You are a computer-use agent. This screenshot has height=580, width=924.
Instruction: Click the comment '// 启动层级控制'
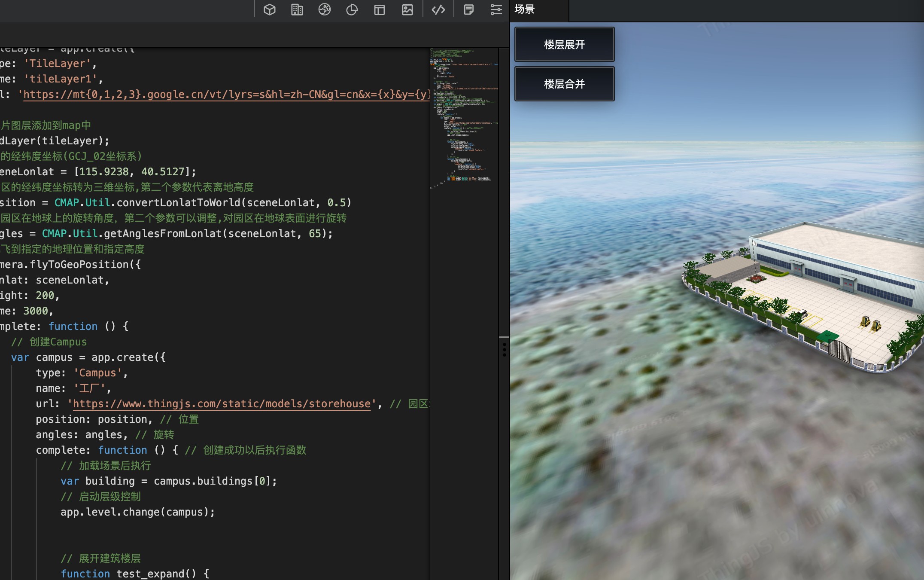click(100, 497)
